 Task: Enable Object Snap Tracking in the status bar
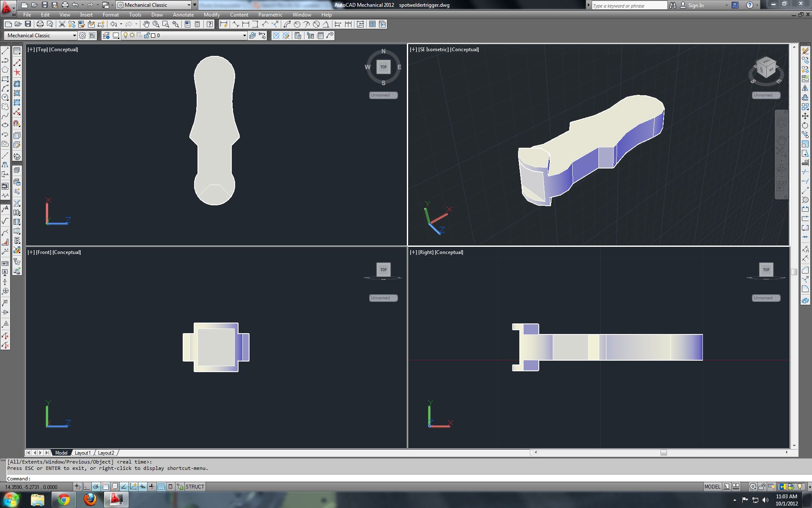(123, 486)
